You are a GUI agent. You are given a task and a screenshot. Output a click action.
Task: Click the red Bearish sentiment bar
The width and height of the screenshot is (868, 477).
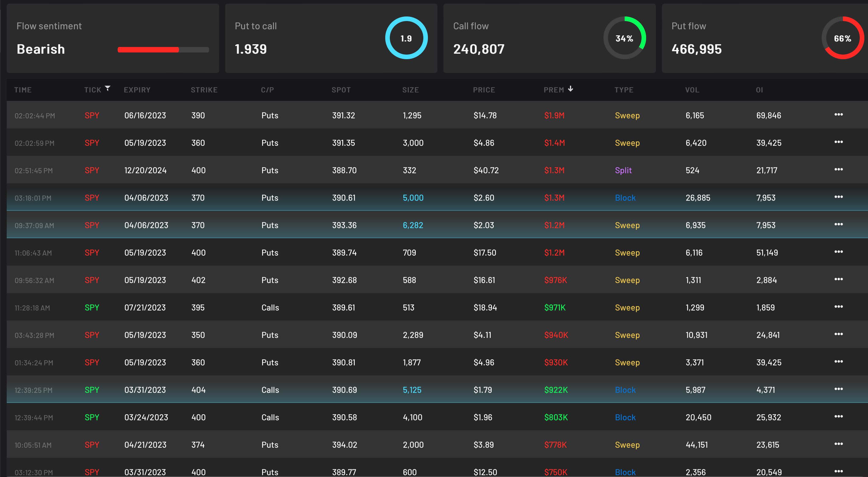coord(148,50)
